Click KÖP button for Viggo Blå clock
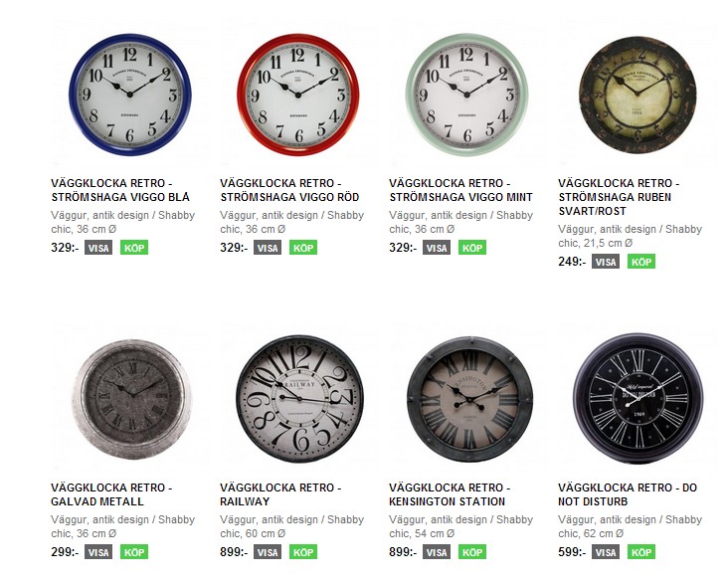Viewport: 728px width, 587px height. tap(134, 248)
